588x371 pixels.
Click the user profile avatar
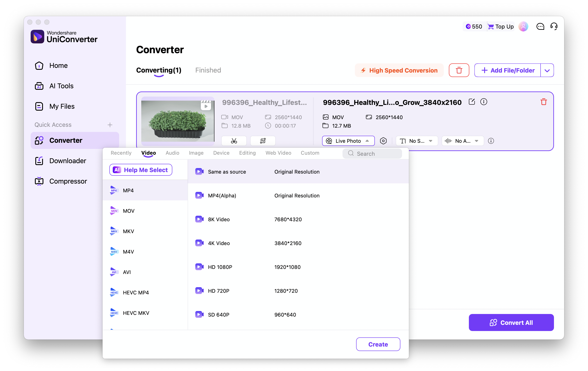pyautogui.click(x=523, y=26)
